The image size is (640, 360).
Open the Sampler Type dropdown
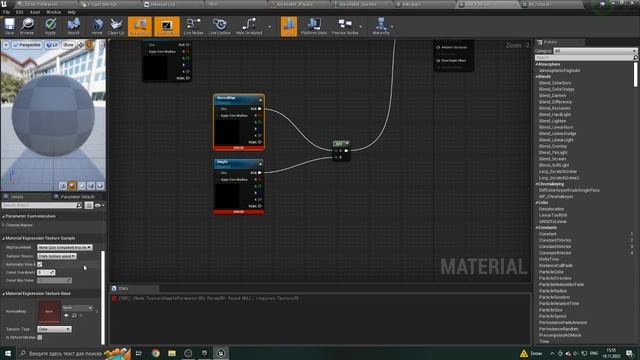[54, 329]
